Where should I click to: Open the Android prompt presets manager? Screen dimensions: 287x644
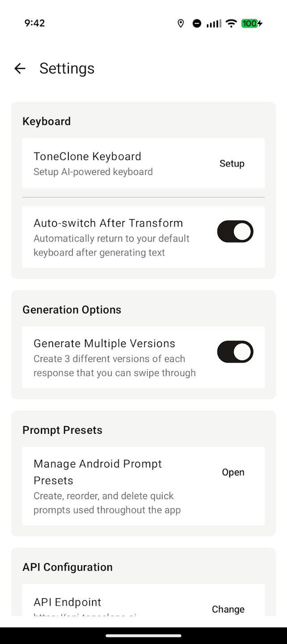click(x=233, y=472)
